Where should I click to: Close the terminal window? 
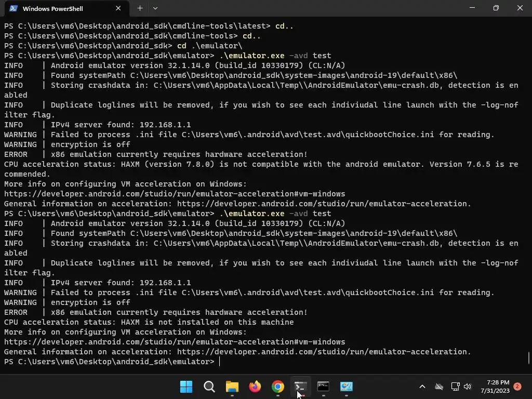[x=520, y=8]
